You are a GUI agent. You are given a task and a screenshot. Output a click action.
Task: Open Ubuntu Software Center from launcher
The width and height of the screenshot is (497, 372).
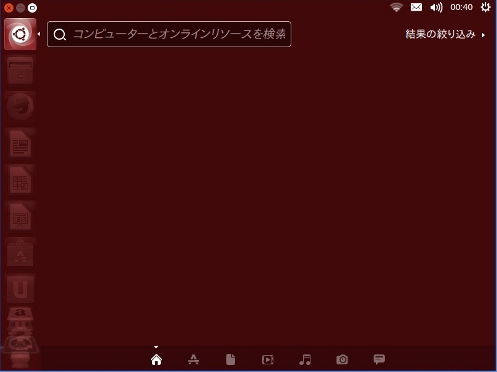coord(20,253)
